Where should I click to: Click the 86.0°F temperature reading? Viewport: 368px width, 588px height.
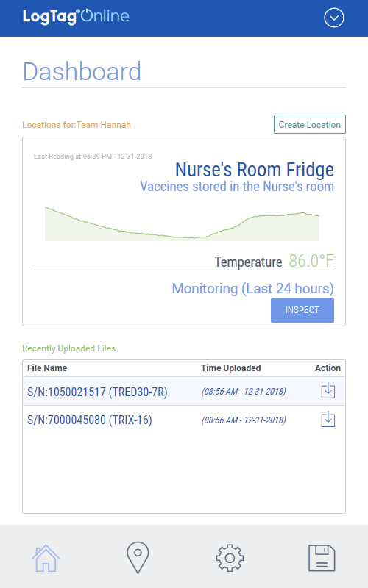pos(311,261)
